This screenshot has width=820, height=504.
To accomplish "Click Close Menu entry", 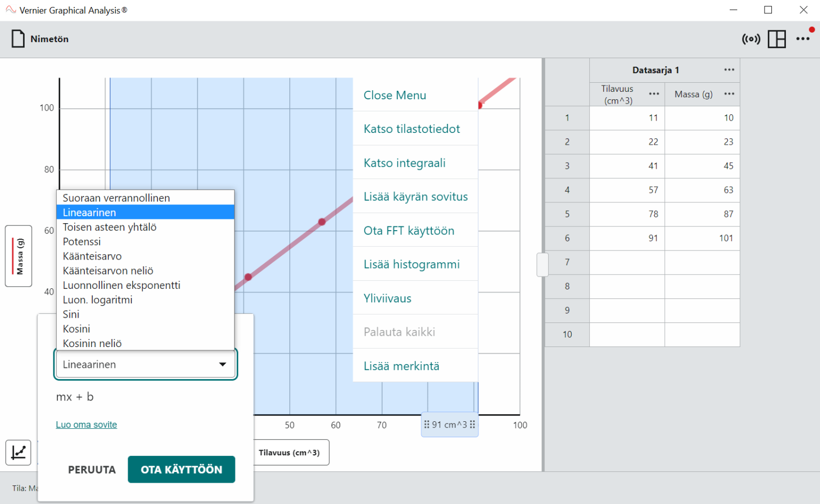I will coord(395,95).
